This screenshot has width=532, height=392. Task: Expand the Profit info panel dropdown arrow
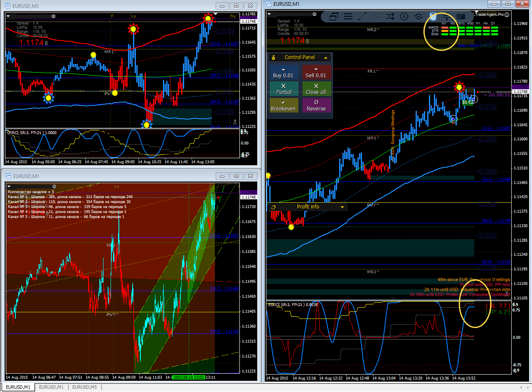[342, 207]
